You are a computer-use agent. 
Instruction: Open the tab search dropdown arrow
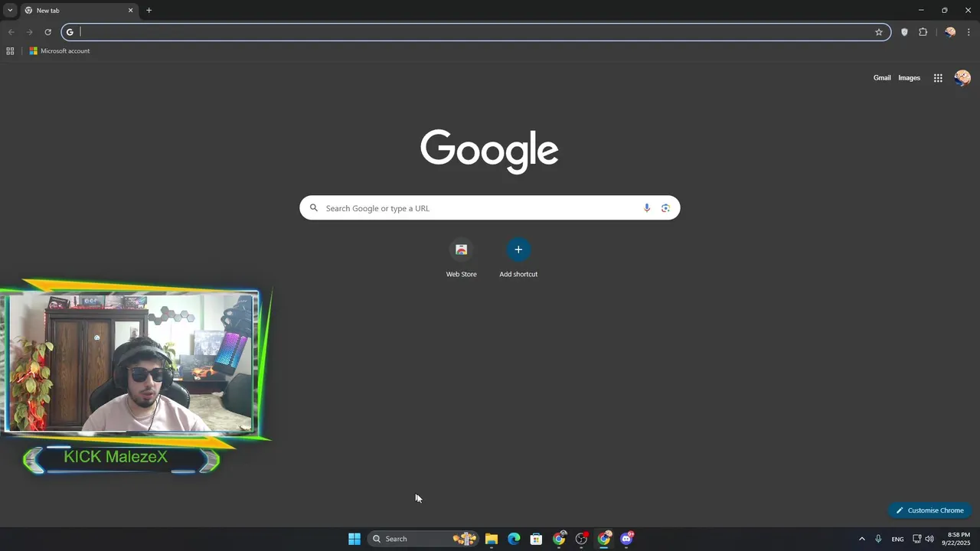pyautogui.click(x=10, y=10)
